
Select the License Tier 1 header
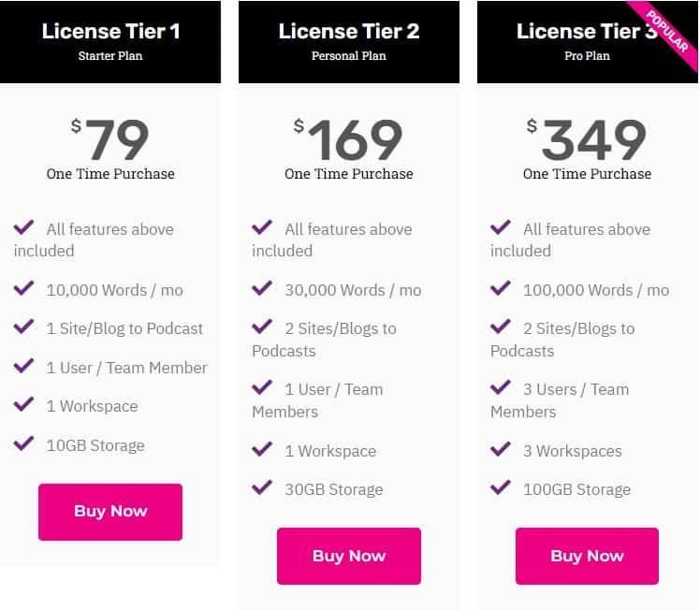pos(110,32)
